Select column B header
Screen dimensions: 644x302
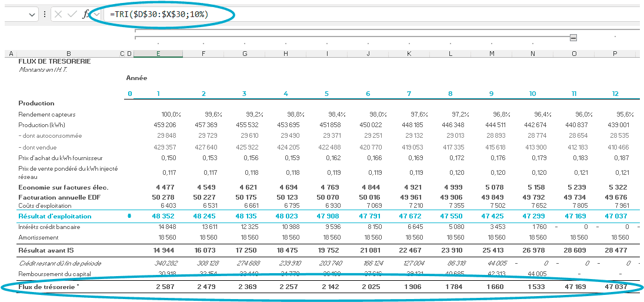click(68, 54)
